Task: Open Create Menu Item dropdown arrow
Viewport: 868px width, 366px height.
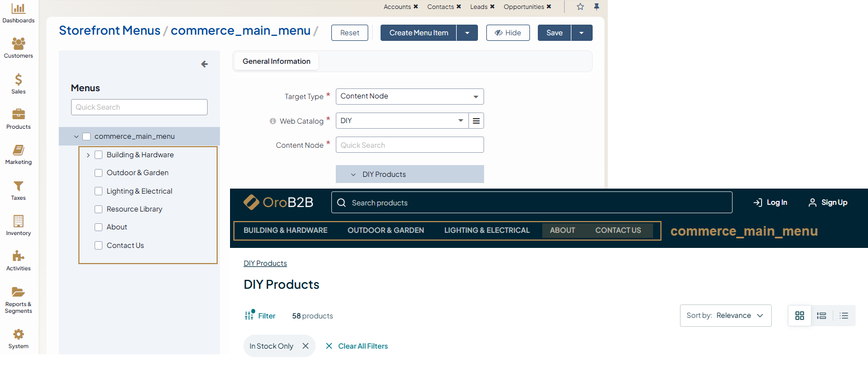Action: pos(467,32)
